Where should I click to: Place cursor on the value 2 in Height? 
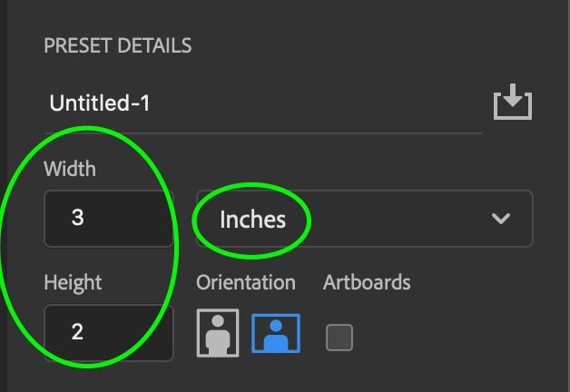coord(77,332)
